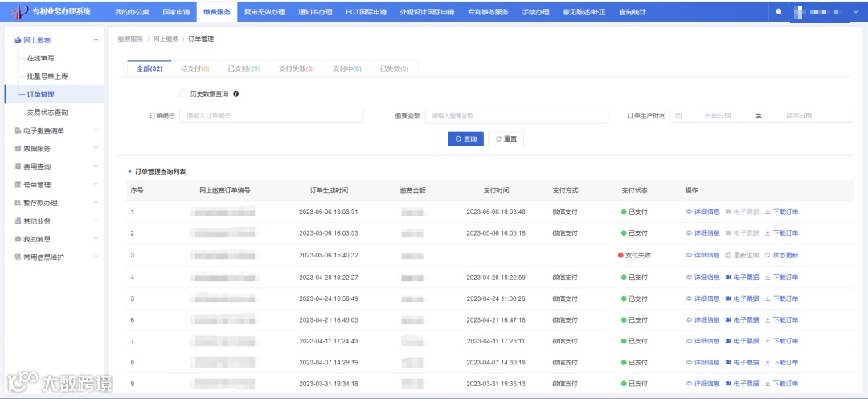Expand the 票据服务 sidebar section
Viewport: 868px width, 399px height.
click(x=96, y=149)
